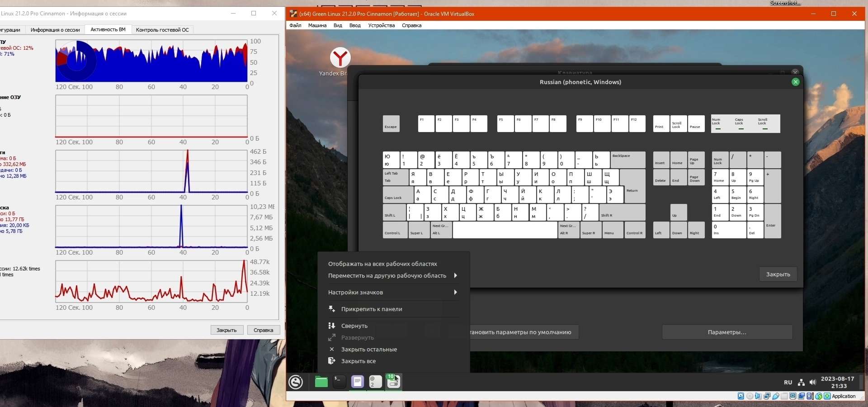Click the VirtualBox audio status icon
Image resolution: width=868 pixels, height=407 pixels.
coord(758,396)
